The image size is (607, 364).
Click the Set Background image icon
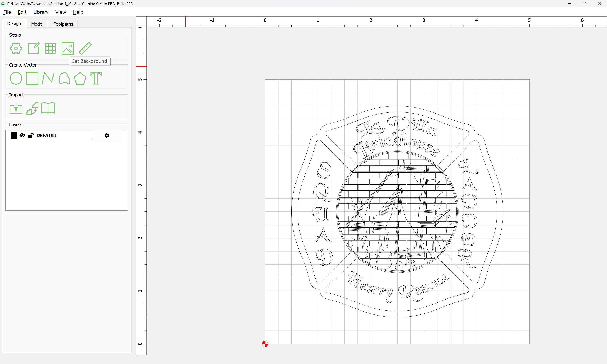(68, 48)
